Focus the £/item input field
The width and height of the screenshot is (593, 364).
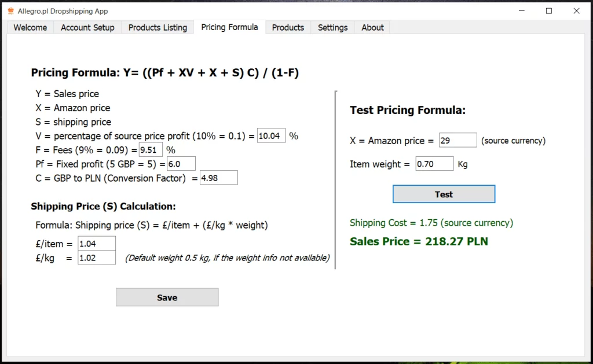pos(97,244)
